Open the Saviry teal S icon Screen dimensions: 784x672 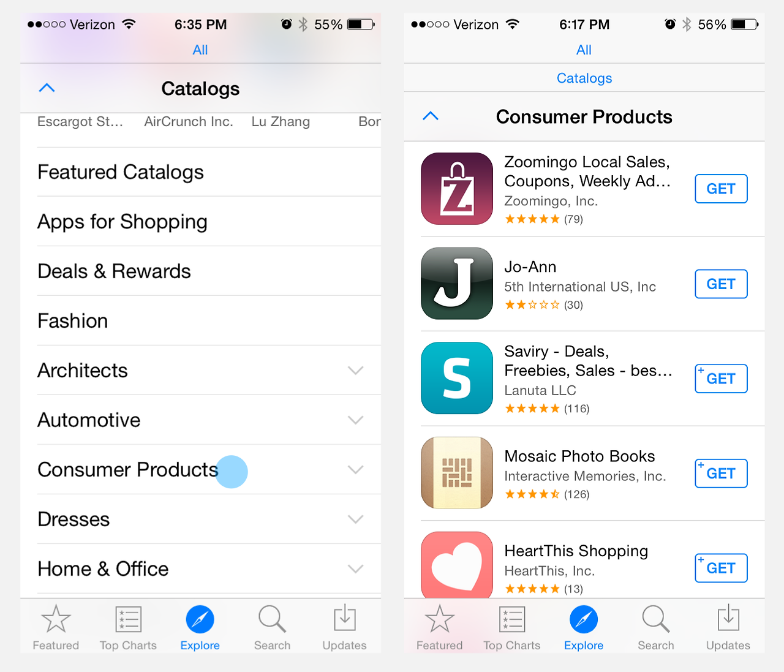(x=457, y=378)
